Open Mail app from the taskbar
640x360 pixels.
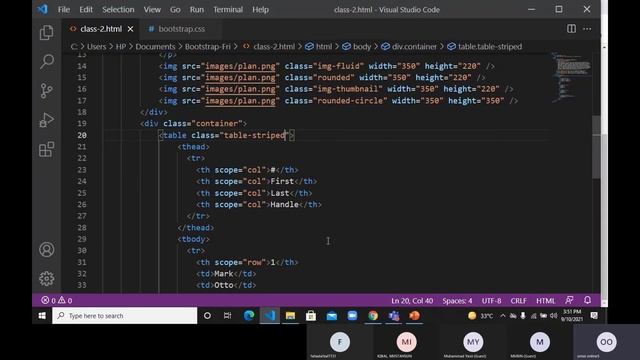click(x=331, y=316)
